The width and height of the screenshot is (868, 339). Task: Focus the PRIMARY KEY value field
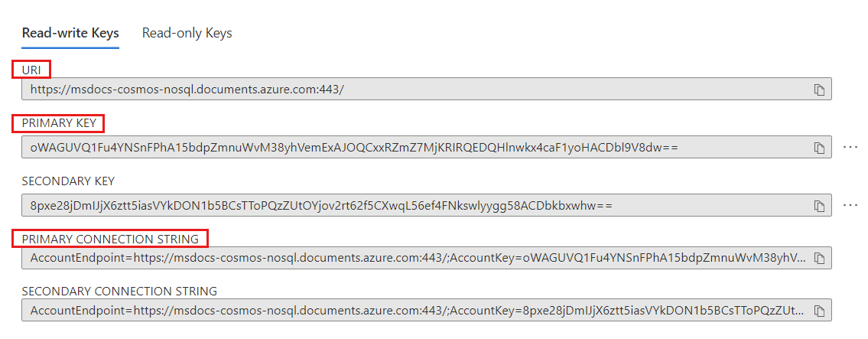tap(382, 147)
